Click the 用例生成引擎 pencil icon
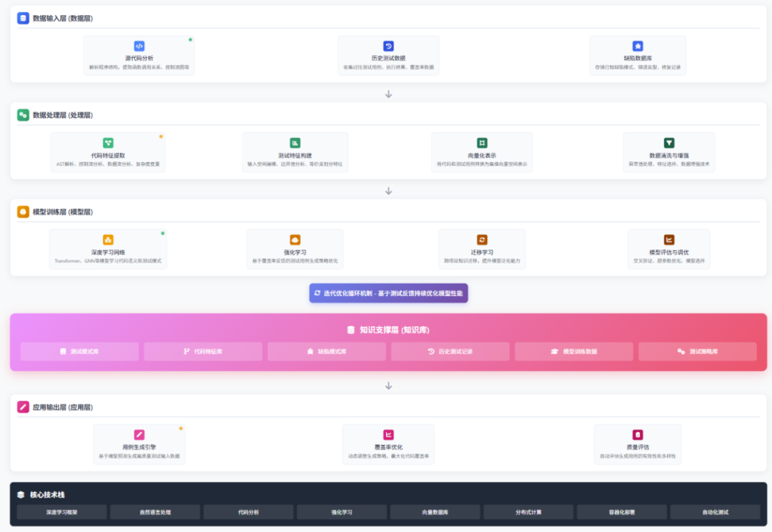This screenshot has height=532, width=772. (139, 434)
